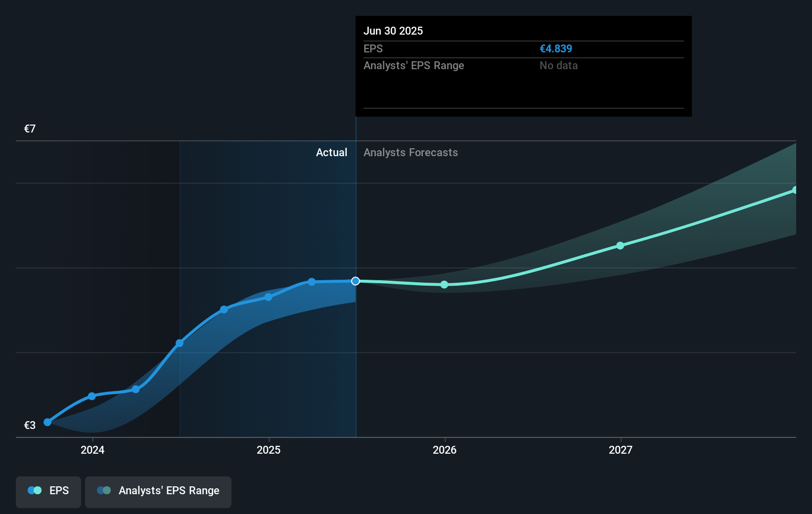Select the highlighted Jun 30 2025 data point
The image size is (812, 514).
tap(355, 281)
